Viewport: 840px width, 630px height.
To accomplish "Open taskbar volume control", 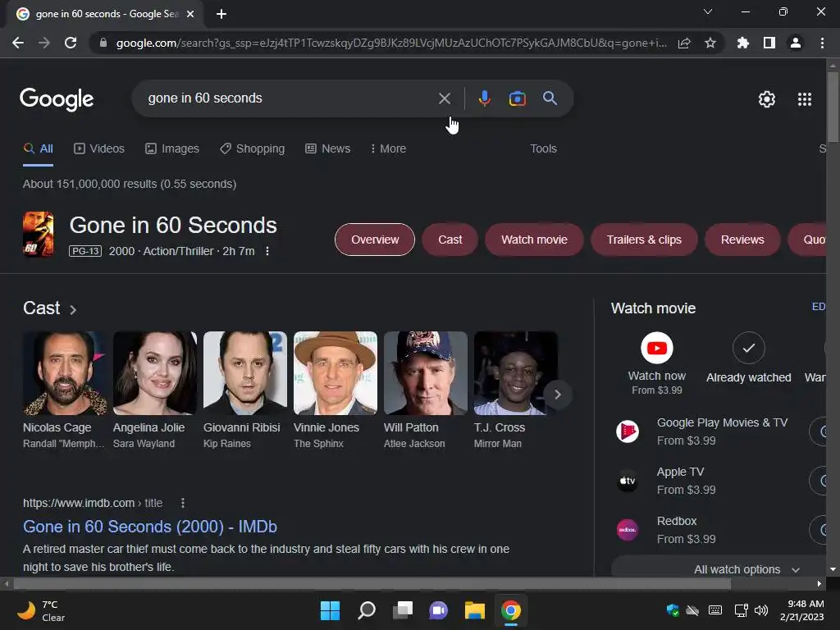I will [x=760, y=610].
